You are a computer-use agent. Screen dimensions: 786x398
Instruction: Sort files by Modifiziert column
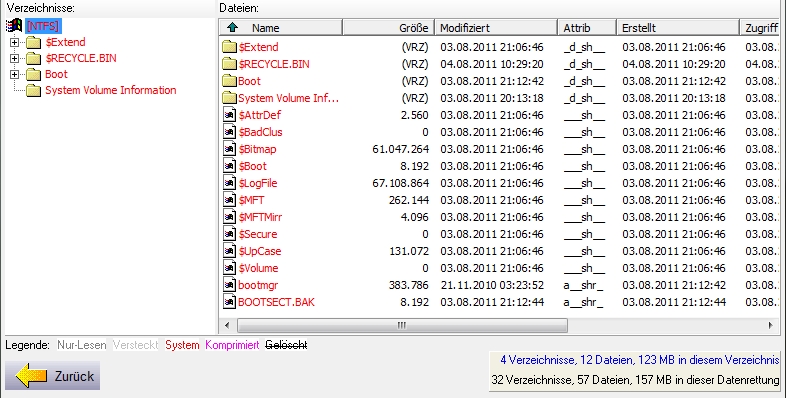click(496, 28)
